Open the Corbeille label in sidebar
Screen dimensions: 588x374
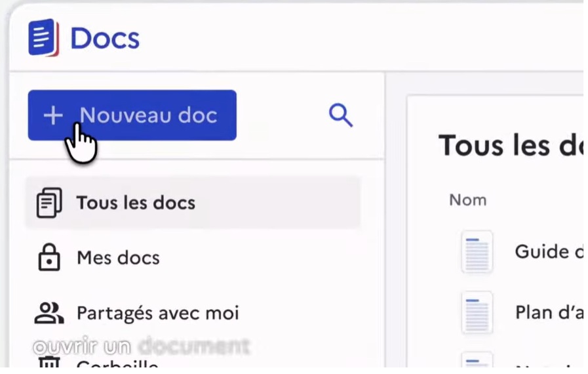118,366
